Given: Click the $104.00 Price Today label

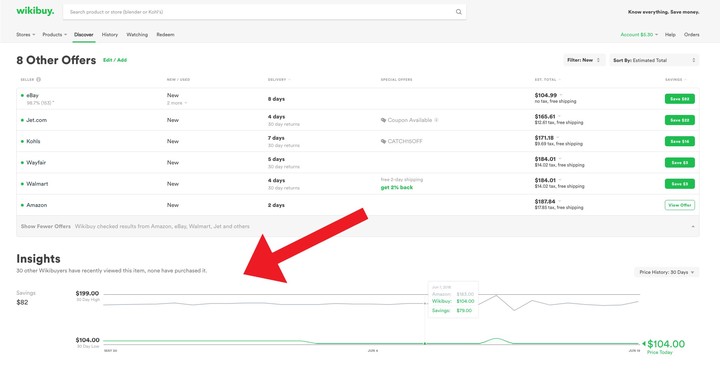Looking at the screenshot, I should point(665,347).
